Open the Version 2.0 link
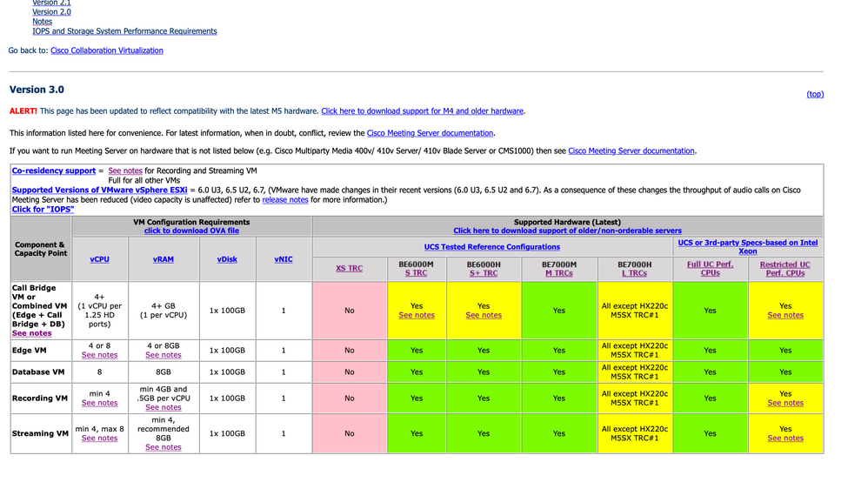868x482 pixels. (x=51, y=11)
